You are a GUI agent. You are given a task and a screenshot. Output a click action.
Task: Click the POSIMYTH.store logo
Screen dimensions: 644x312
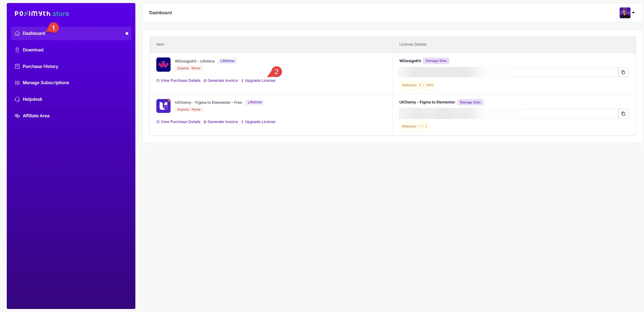pos(42,14)
